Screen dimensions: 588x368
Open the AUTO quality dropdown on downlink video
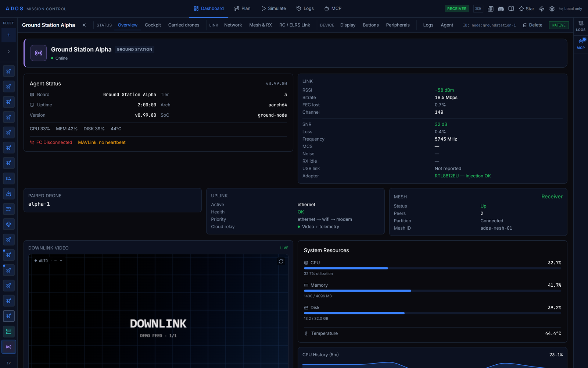(49, 261)
